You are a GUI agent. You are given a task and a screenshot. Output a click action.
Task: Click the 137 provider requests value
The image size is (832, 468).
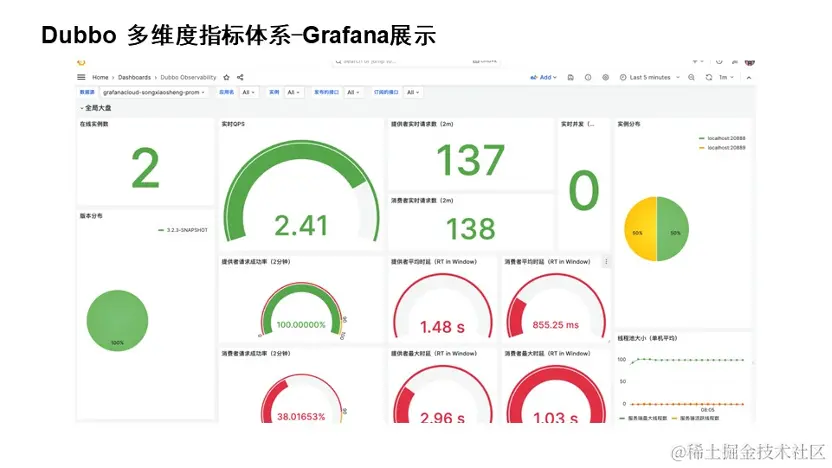click(x=470, y=160)
